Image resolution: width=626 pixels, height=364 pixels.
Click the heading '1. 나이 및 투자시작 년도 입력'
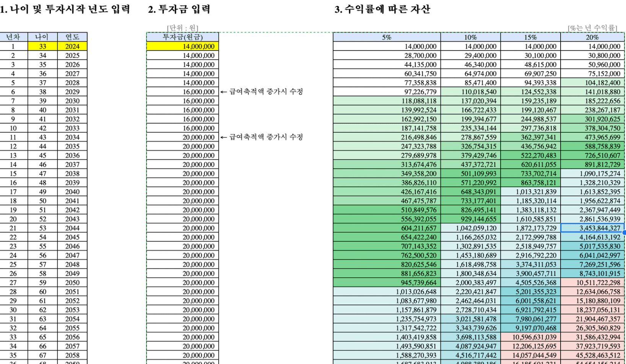(x=65, y=9)
